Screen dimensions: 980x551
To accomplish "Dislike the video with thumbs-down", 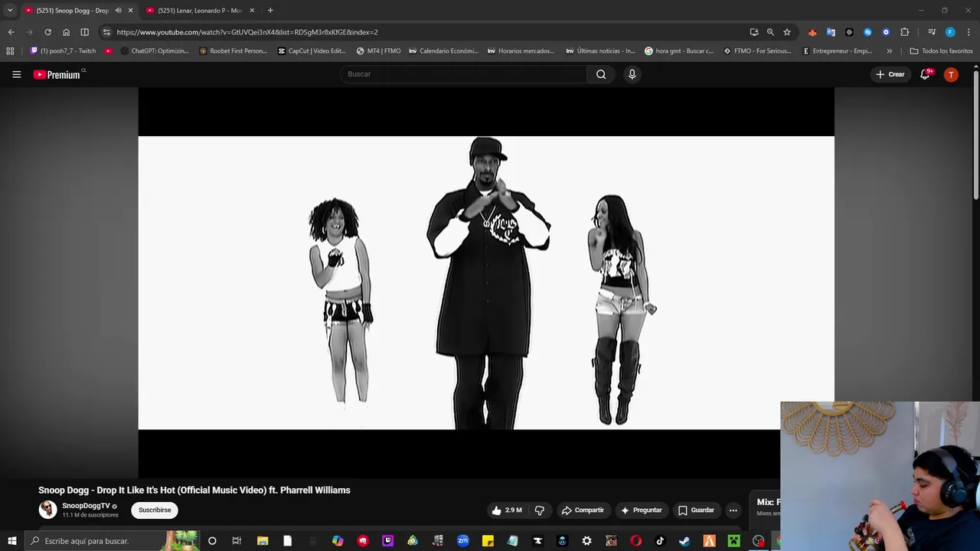I will [540, 510].
